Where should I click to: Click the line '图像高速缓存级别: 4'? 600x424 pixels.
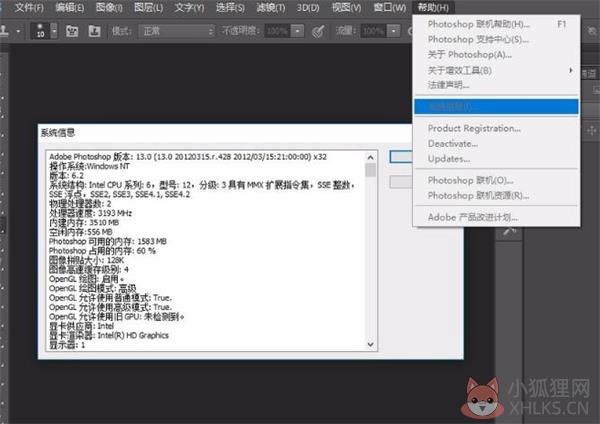pyautogui.click(x=89, y=270)
